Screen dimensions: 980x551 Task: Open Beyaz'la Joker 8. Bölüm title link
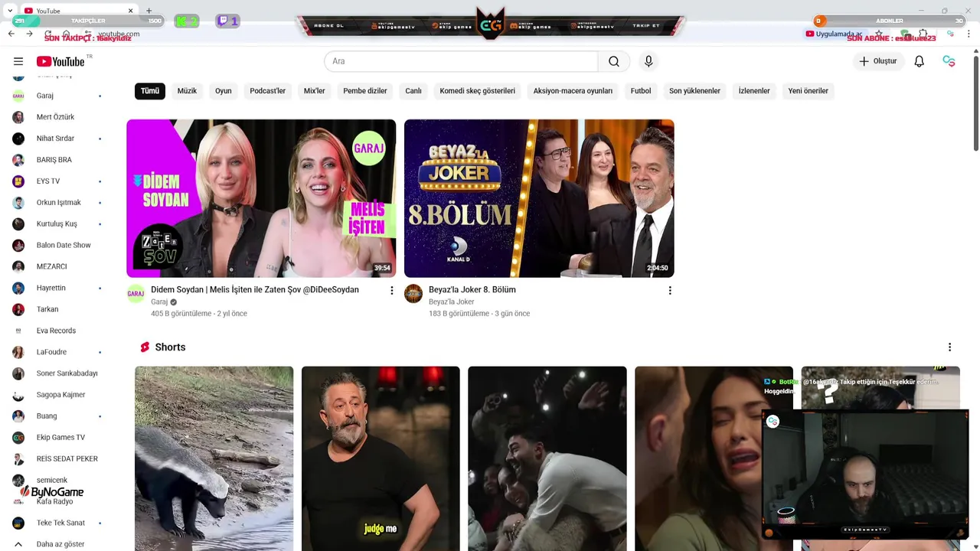tap(472, 290)
